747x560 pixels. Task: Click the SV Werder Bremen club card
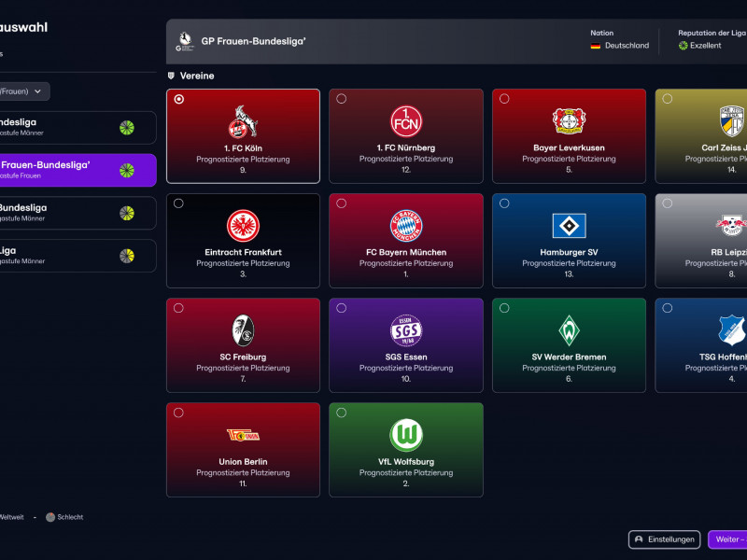pyautogui.click(x=569, y=344)
